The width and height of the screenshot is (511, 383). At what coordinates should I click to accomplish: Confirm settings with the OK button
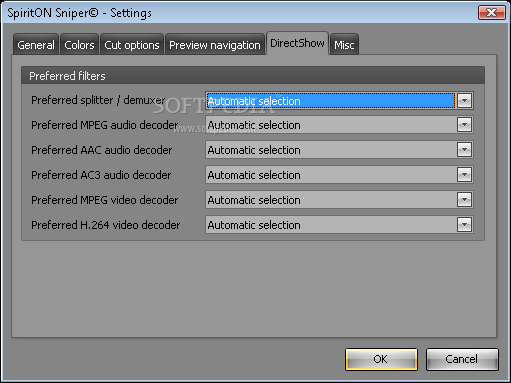tap(381, 359)
